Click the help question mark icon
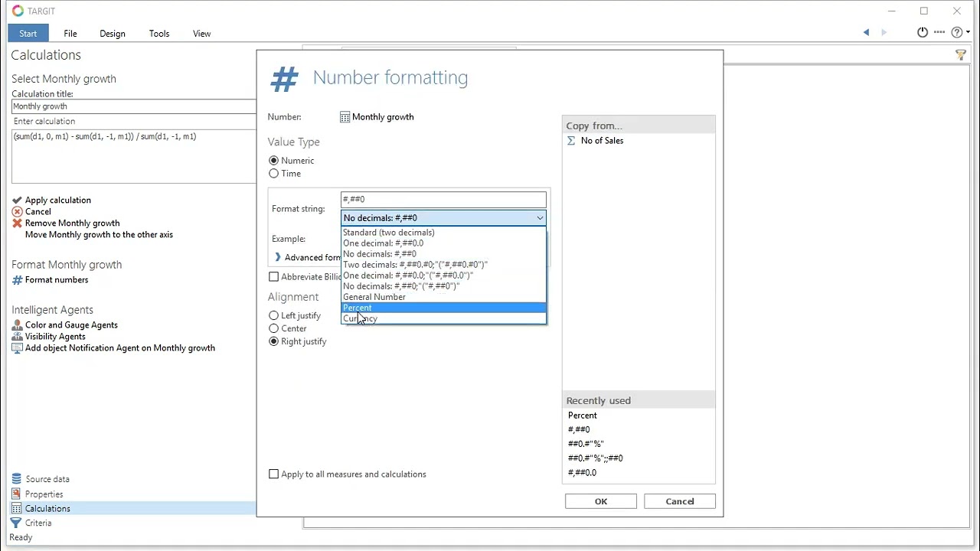Image resolution: width=980 pixels, height=551 pixels. pyautogui.click(x=957, y=32)
